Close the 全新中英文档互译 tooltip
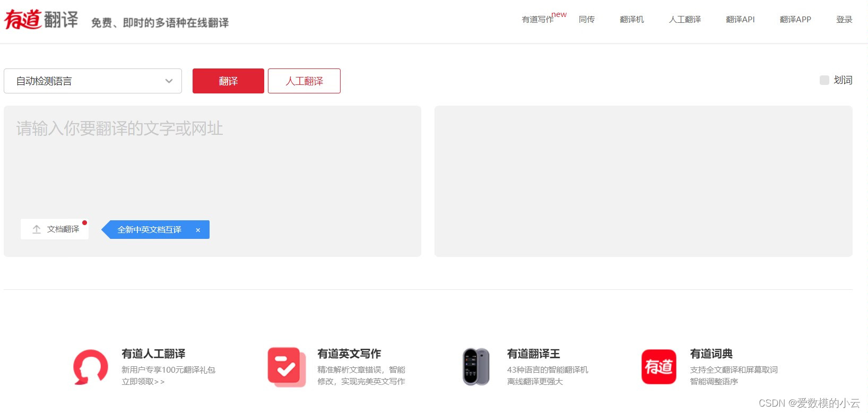 pyautogui.click(x=198, y=230)
